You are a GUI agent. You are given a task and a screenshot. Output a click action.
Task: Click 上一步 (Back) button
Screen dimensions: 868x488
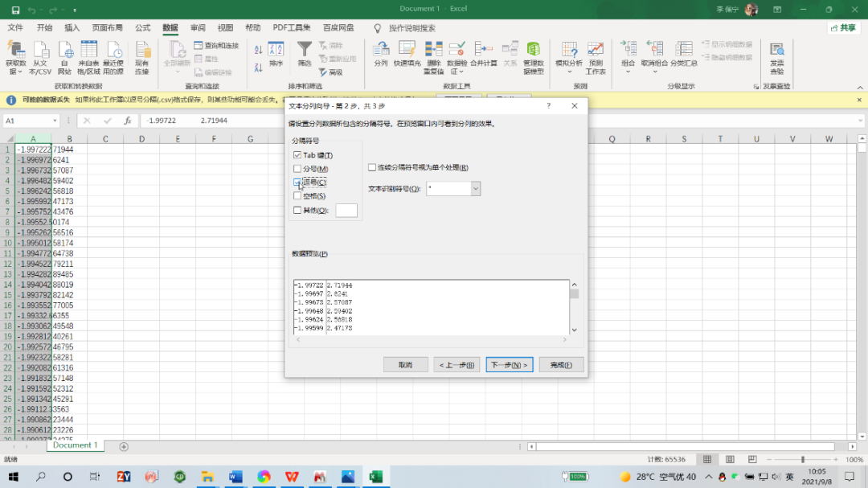[x=457, y=365]
